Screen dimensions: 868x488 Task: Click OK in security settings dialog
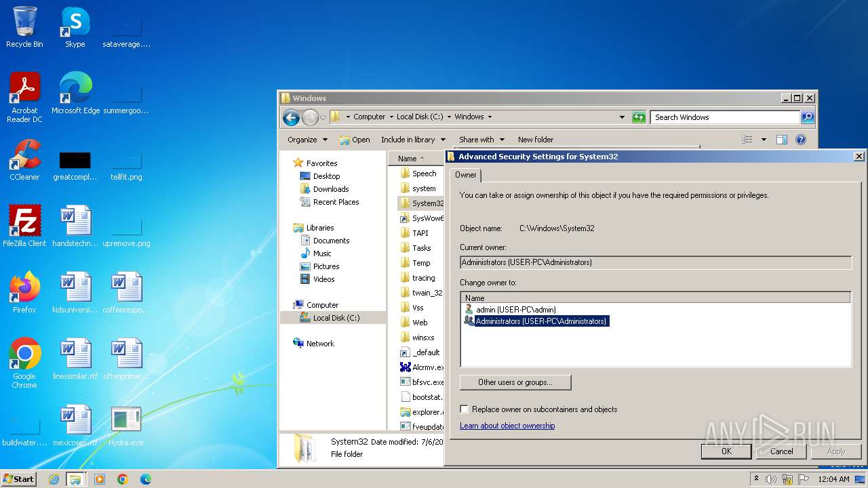click(x=726, y=451)
